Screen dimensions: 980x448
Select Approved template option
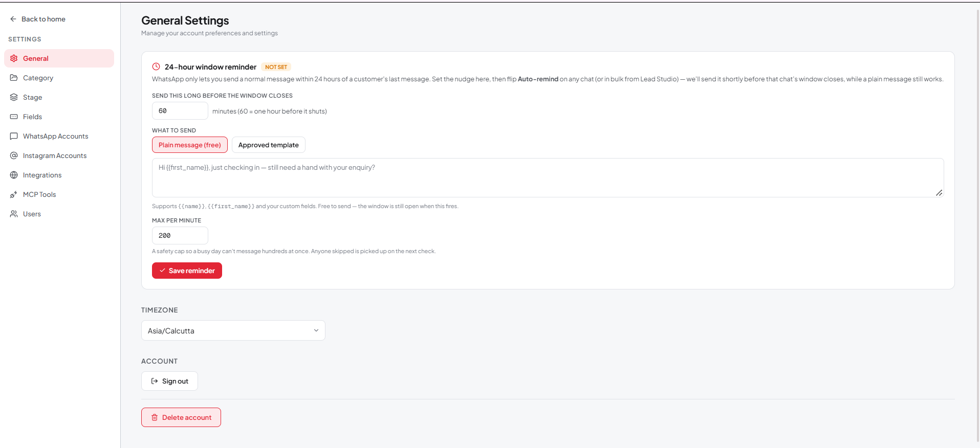point(269,145)
